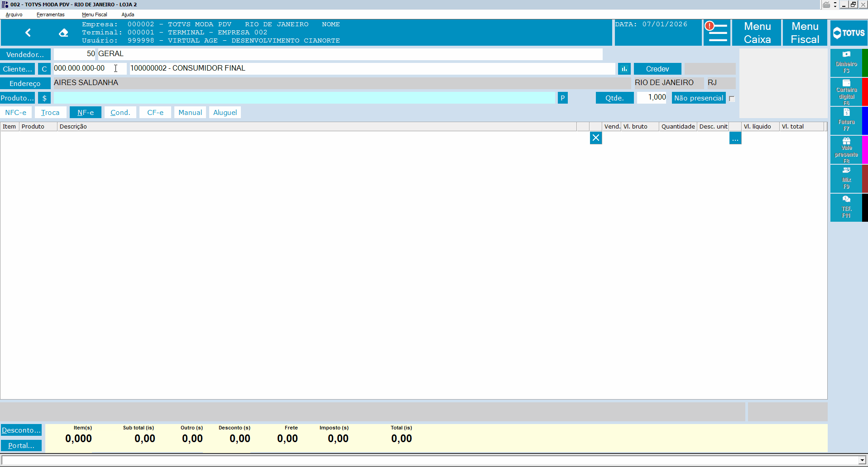This screenshot has width=868, height=467.
Task: Switch to the Cond. tab
Action: point(120,112)
